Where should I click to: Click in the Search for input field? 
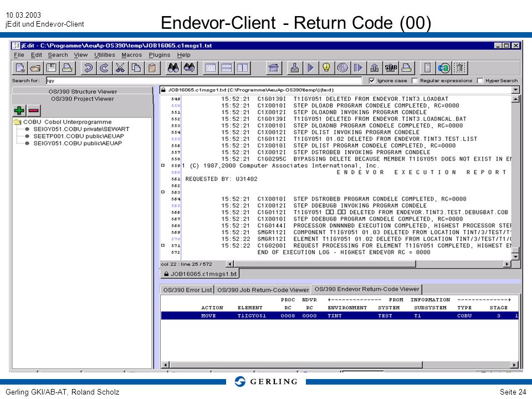click(203, 80)
